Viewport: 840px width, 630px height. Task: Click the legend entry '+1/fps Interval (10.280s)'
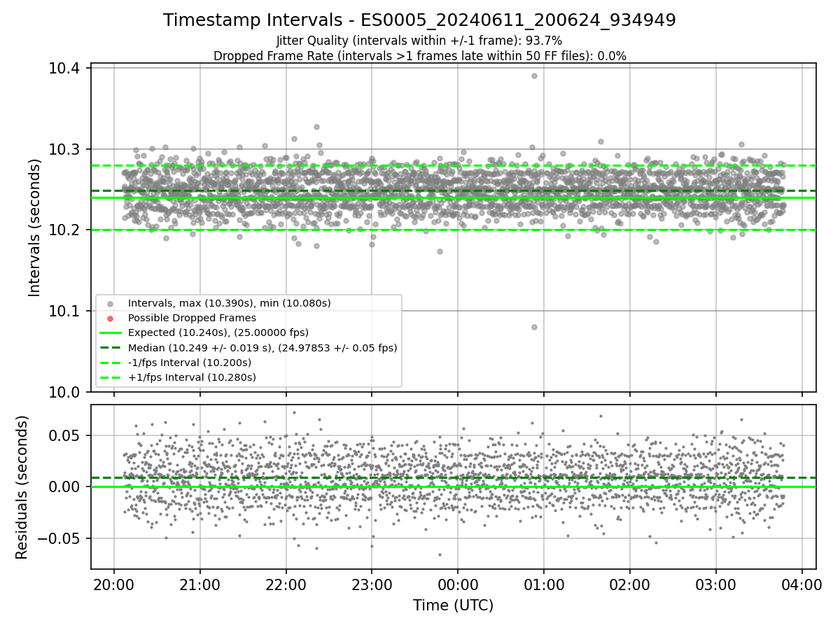point(192,377)
